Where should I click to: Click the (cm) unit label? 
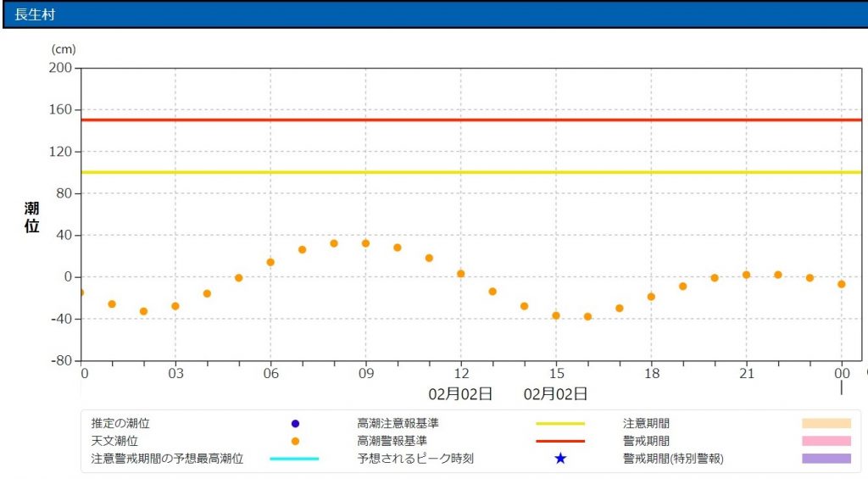(x=64, y=49)
